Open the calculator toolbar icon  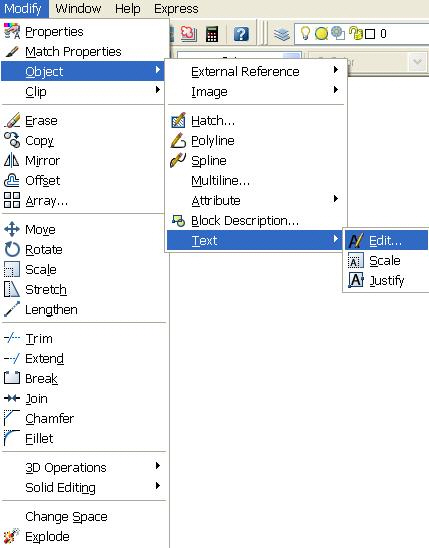(x=212, y=34)
